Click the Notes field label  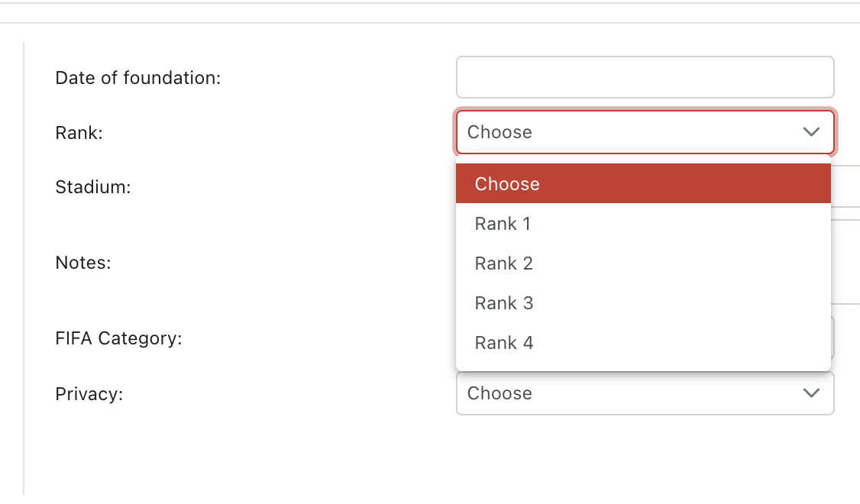(x=83, y=263)
